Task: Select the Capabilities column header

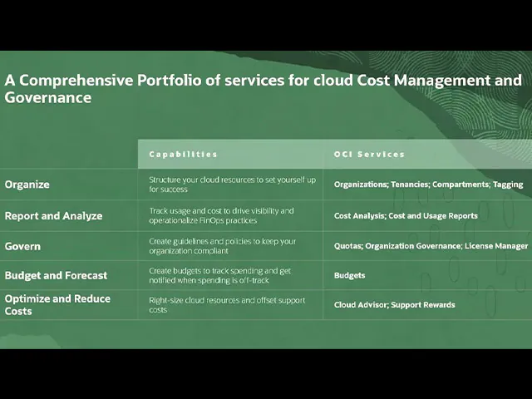Action: pos(183,154)
